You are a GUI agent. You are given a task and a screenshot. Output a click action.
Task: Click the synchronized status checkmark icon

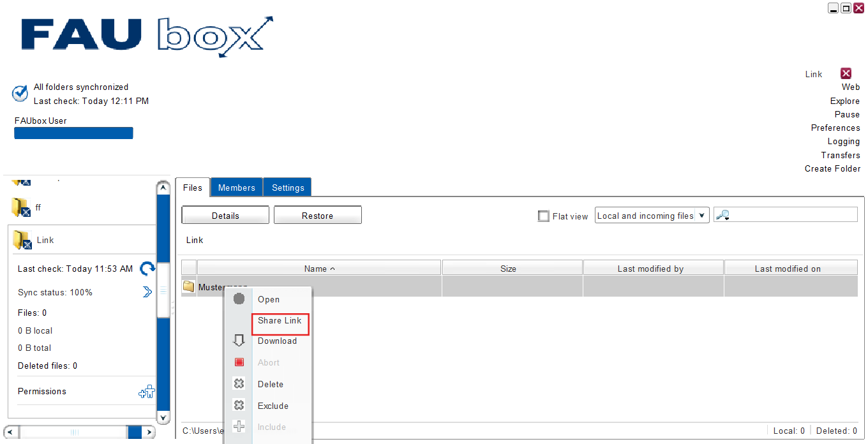coord(20,94)
